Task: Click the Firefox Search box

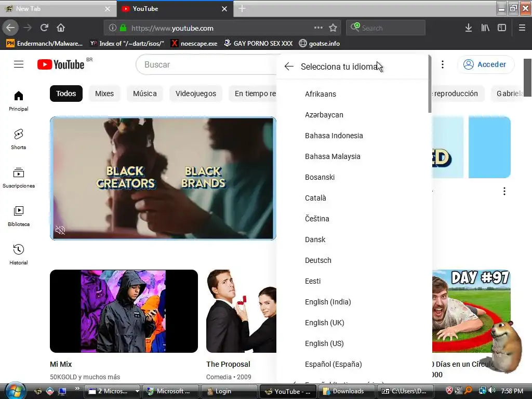Action: click(x=386, y=28)
